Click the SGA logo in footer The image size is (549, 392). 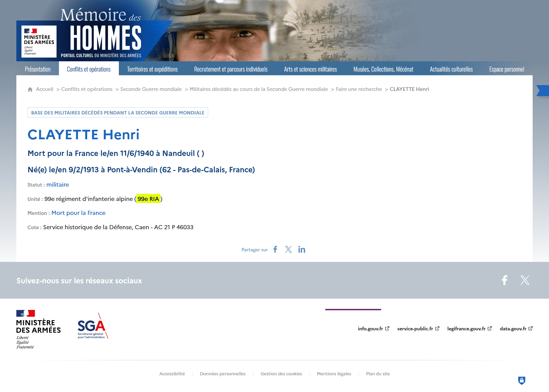coord(93,326)
